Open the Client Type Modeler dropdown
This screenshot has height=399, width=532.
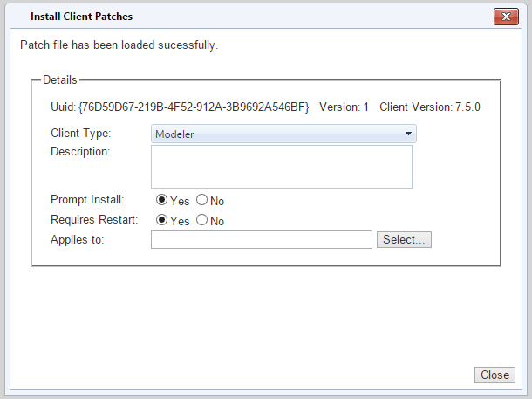(283, 134)
